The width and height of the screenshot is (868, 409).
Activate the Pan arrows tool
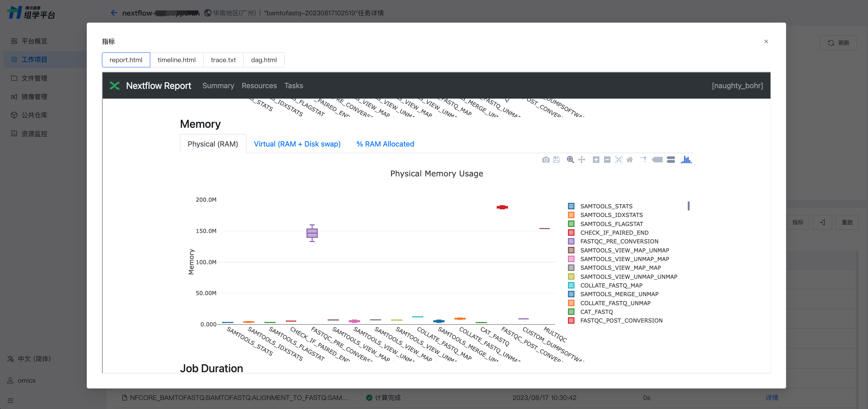(x=582, y=160)
